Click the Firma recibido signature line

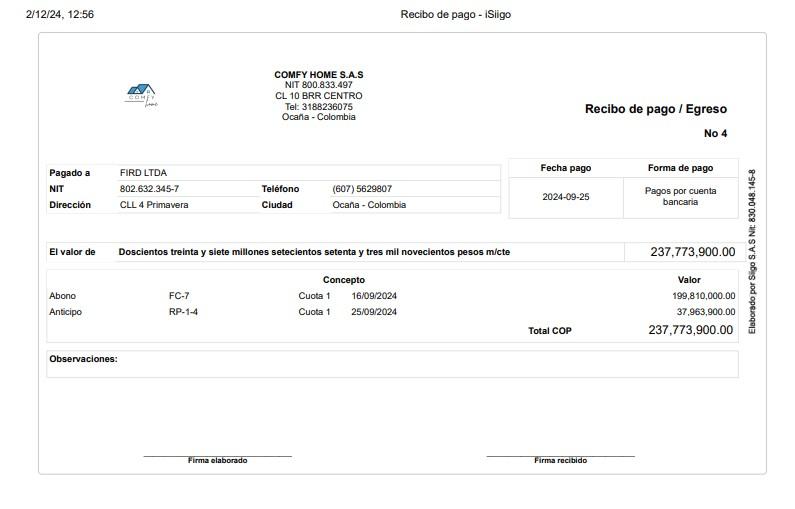pyautogui.click(x=560, y=458)
